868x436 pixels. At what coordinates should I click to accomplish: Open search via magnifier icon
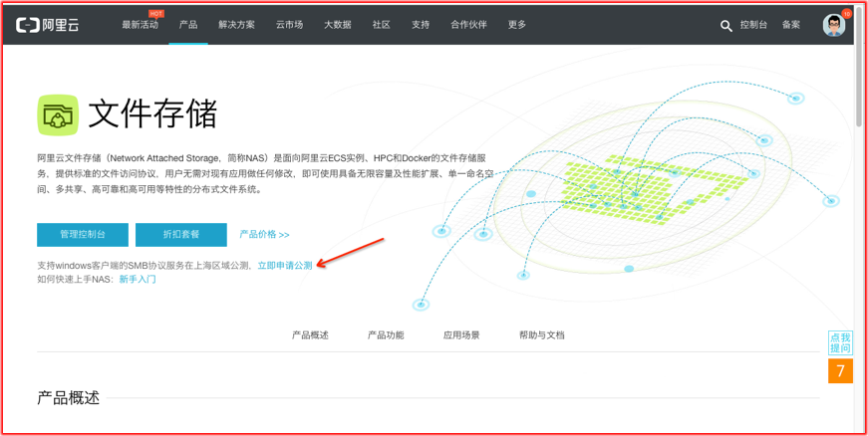pos(725,26)
